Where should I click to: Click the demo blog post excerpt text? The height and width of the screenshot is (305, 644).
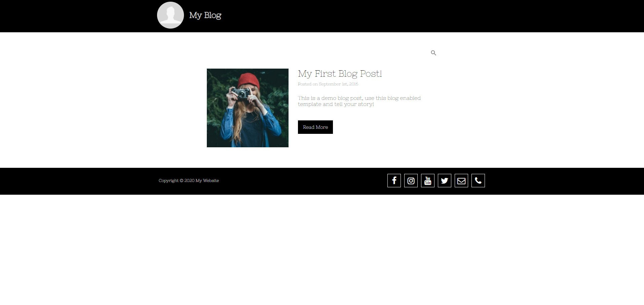[359, 101]
